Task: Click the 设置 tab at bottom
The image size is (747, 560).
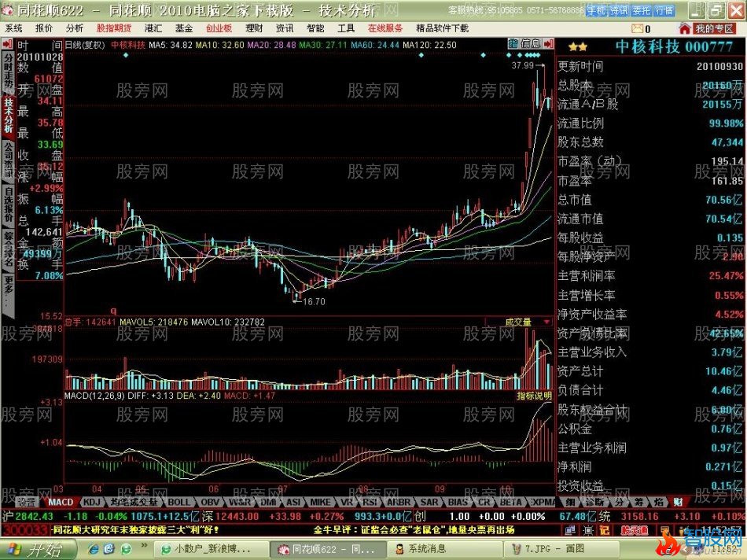Action: click(27, 502)
